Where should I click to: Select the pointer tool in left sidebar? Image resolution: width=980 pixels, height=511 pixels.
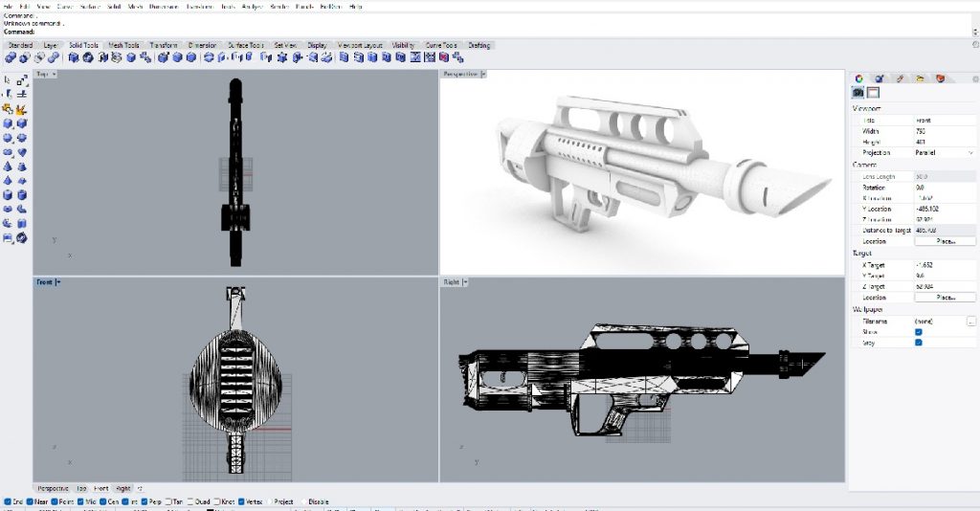point(9,80)
